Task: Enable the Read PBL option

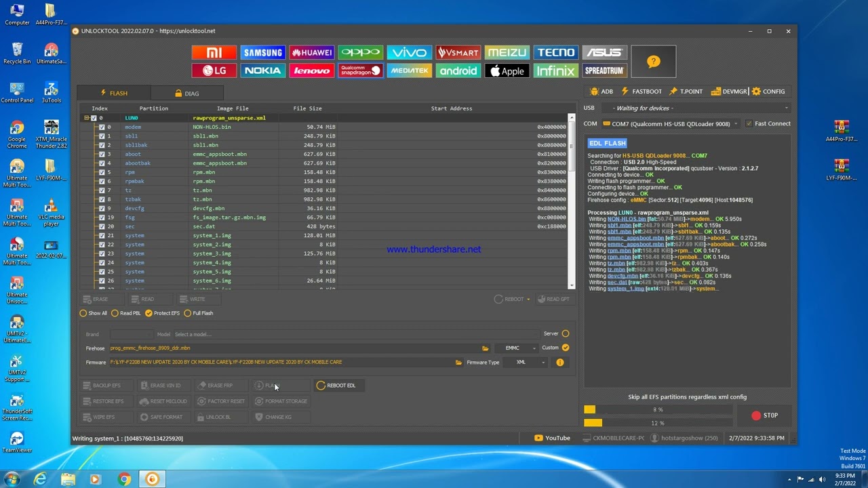Action: point(126,313)
